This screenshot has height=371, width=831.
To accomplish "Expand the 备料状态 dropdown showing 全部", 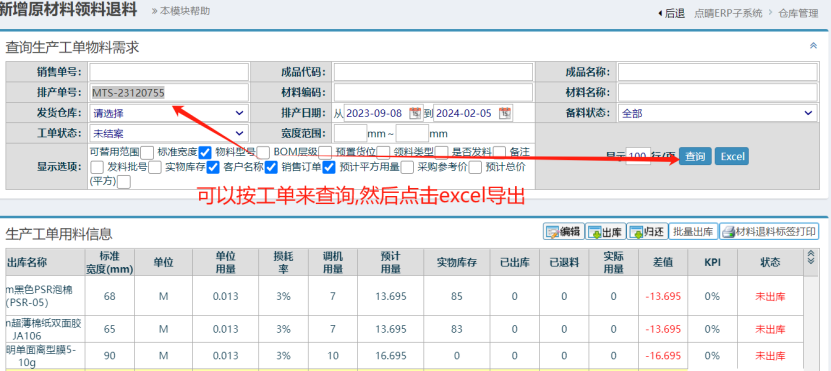I will [717, 113].
